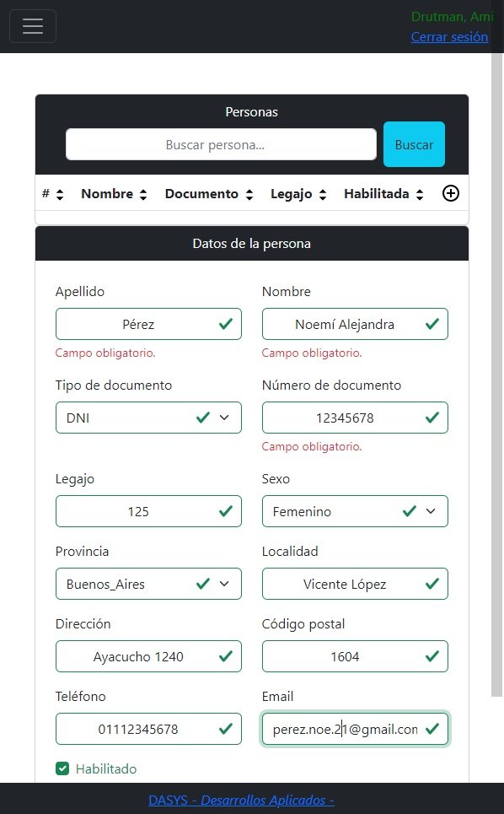Click the Código postal field
Image resolution: width=504 pixels, height=814 pixels.
tap(355, 657)
